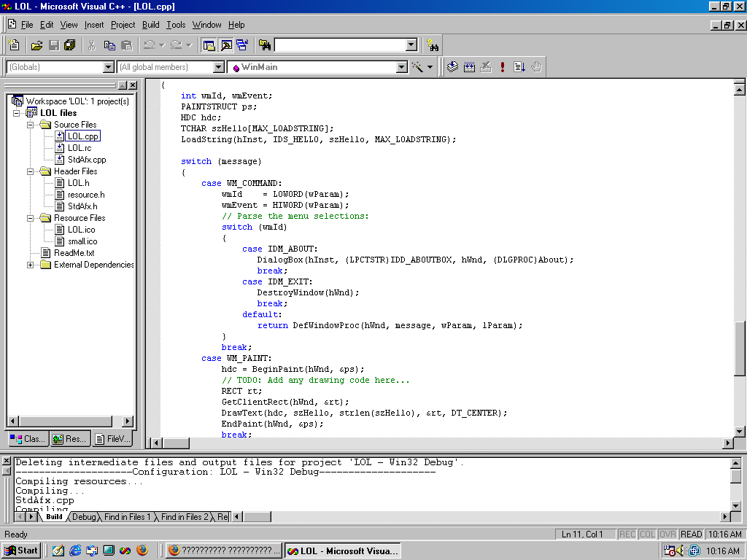
Task: Open the Redo history dropdown arrow
Action: (x=189, y=44)
